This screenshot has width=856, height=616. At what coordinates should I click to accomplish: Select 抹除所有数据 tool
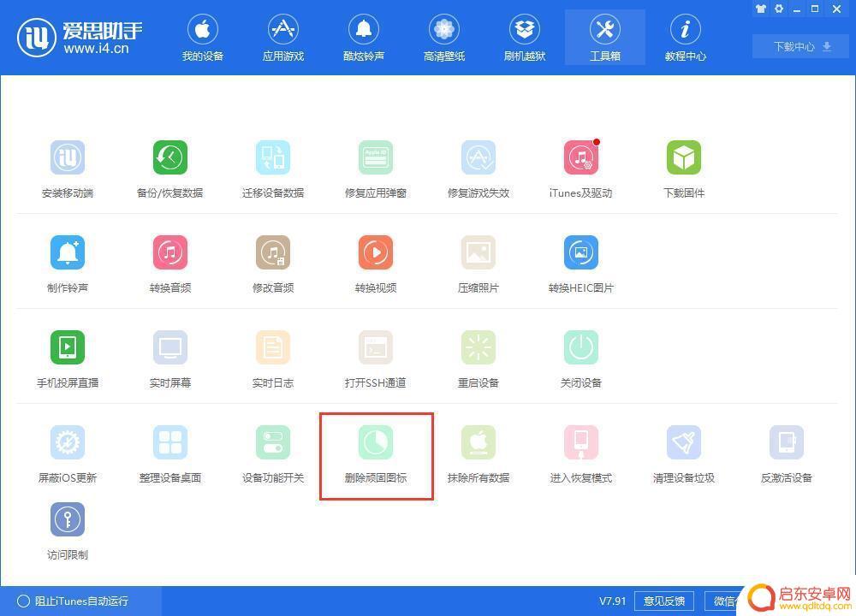point(479,454)
